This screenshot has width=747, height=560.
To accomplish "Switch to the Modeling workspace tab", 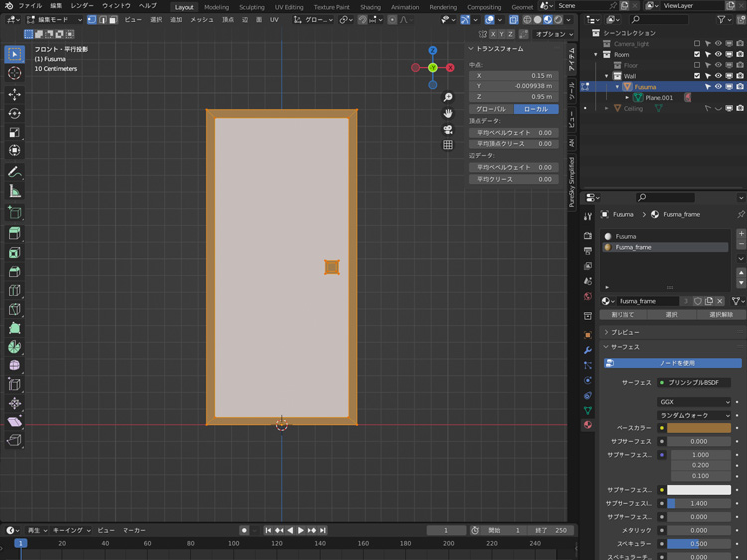I will pos(216,7).
